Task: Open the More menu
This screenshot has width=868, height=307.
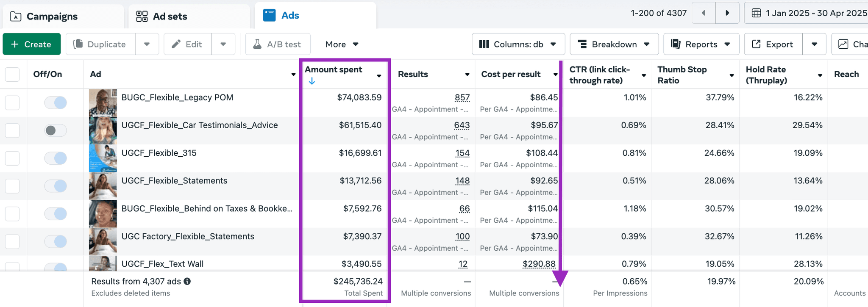Action: [x=342, y=44]
